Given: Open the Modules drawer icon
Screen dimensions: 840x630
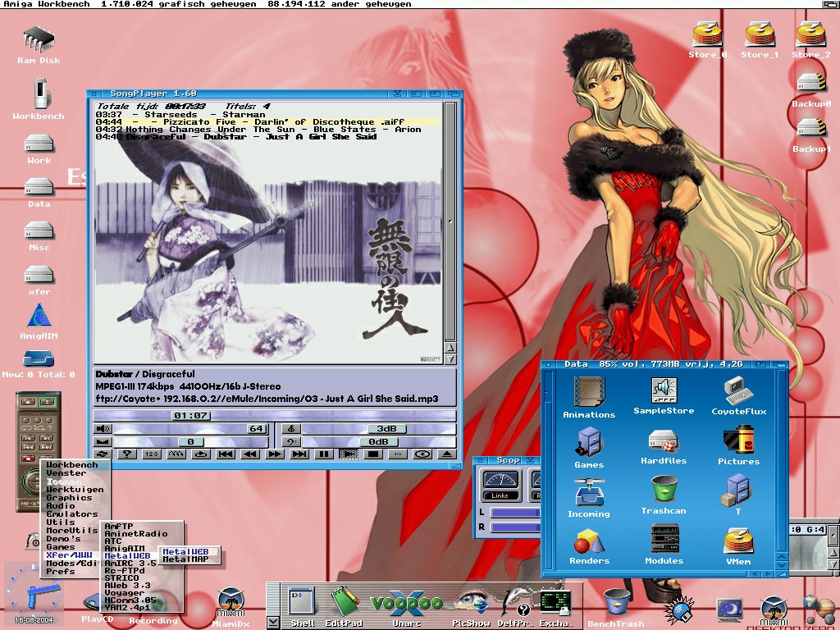Looking at the screenshot, I should 664,545.
